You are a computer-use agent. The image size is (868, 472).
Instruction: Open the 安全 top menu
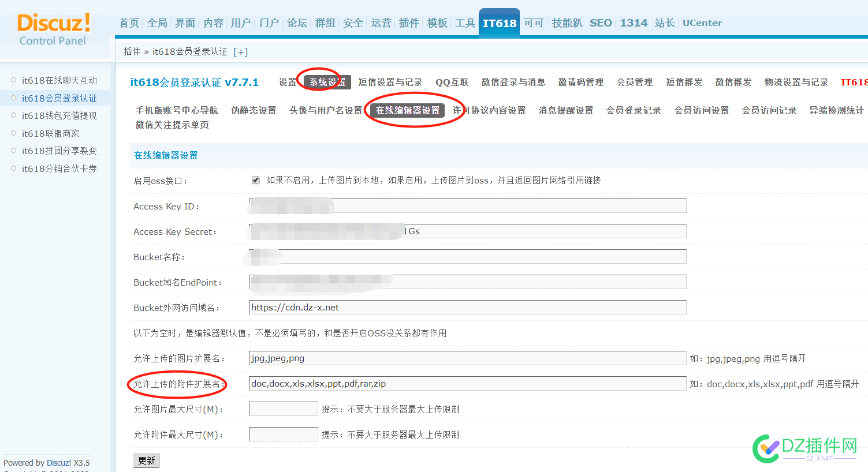pos(353,23)
